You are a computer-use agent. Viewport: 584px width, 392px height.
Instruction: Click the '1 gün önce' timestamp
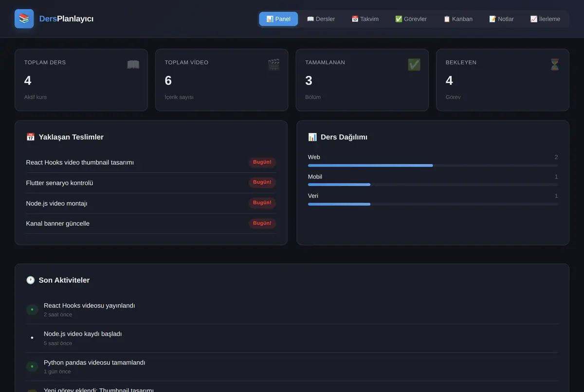tap(57, 372)
